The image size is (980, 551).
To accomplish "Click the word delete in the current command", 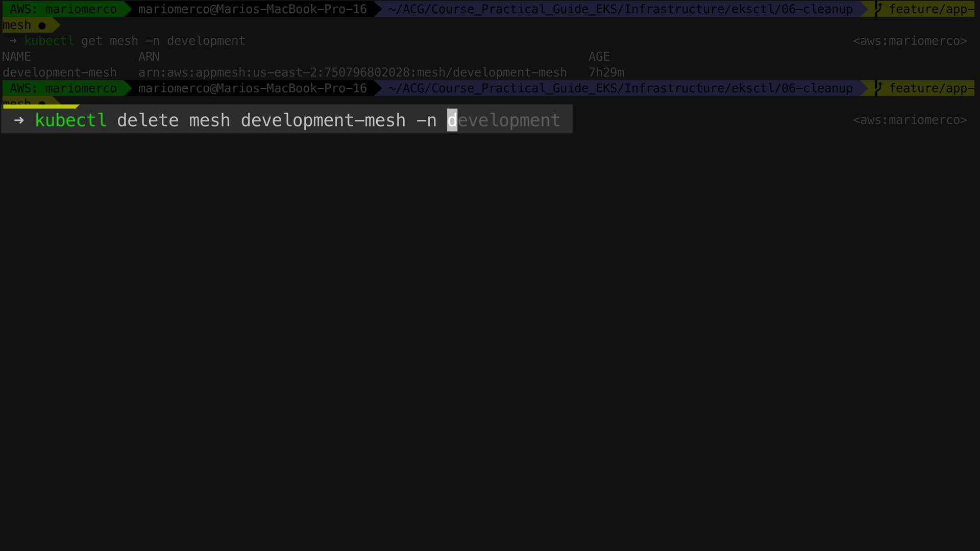I will point(148,120).
